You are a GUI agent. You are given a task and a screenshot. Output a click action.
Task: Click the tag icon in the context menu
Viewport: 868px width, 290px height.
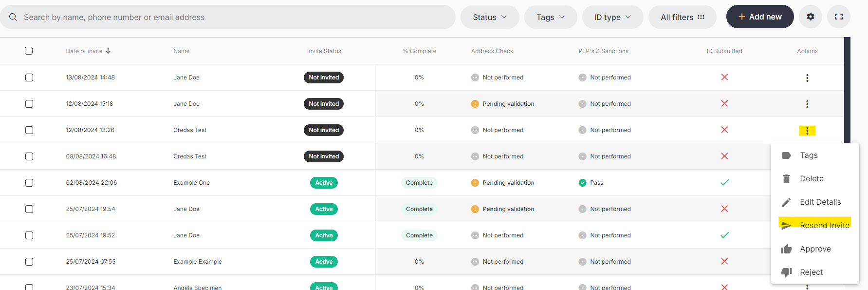[786, 155]
